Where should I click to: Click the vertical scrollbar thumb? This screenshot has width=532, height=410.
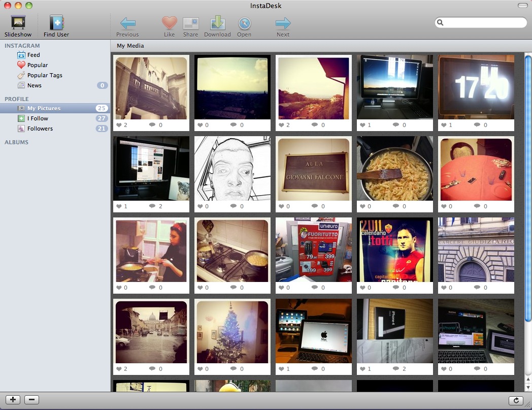click(528, 188)
